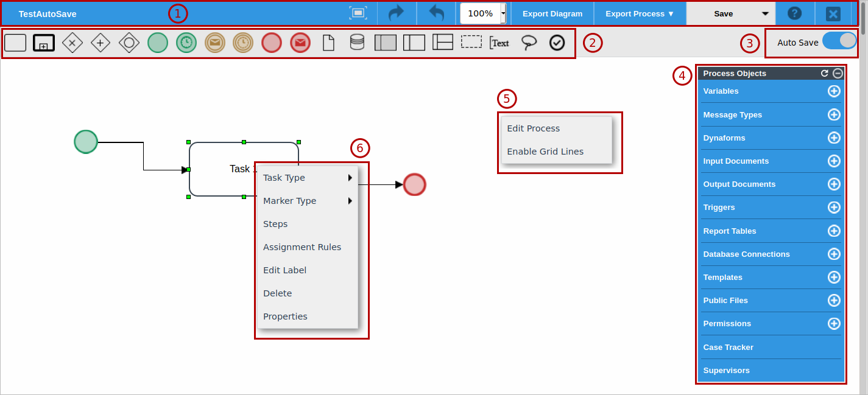Click the Text annotation tool
This screenshot has height=395, width=868.
(499, 43)
